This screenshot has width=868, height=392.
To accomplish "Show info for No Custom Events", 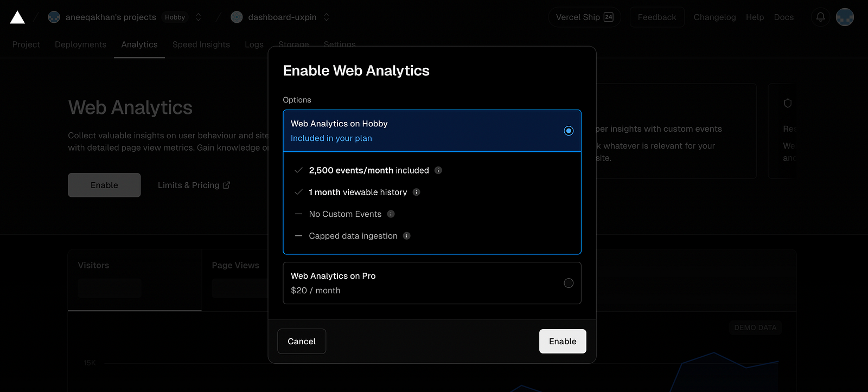I will [x=391, y=214].
